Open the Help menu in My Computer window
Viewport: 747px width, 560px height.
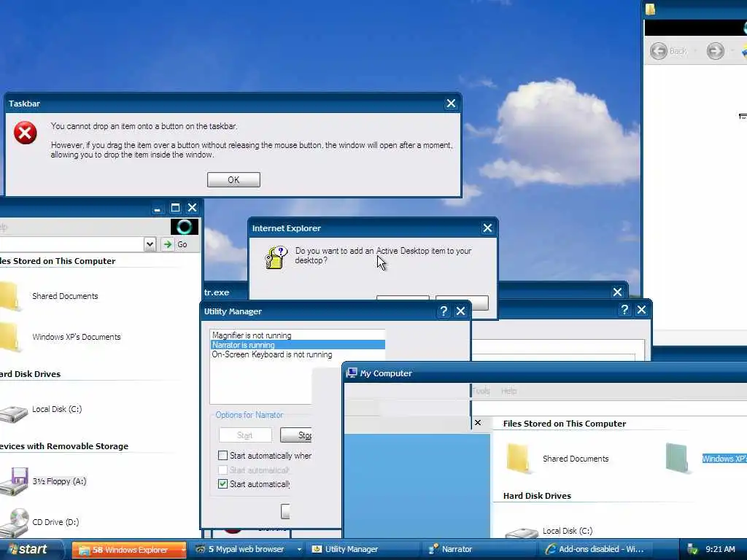click(508, 391)
